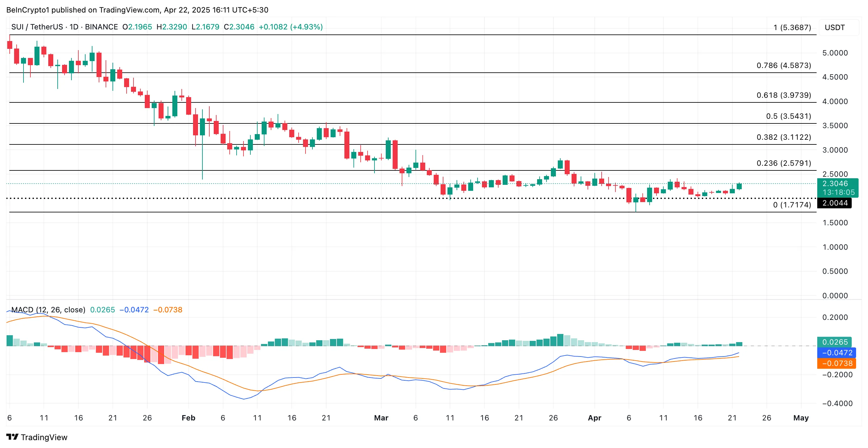The width and height of the screenshot is (868, 448).
Task: Click the orange -0.0738 signal line tag
Action: pos(836,363)
